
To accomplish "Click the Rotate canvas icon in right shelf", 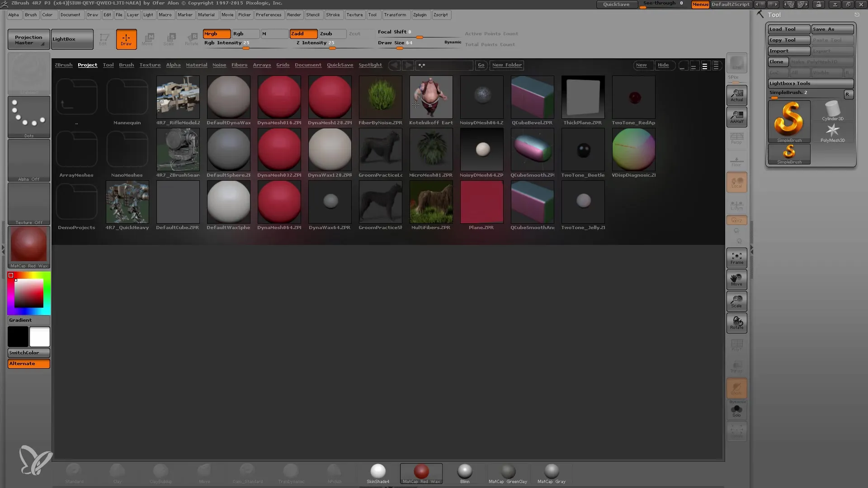I will [736, 323].
